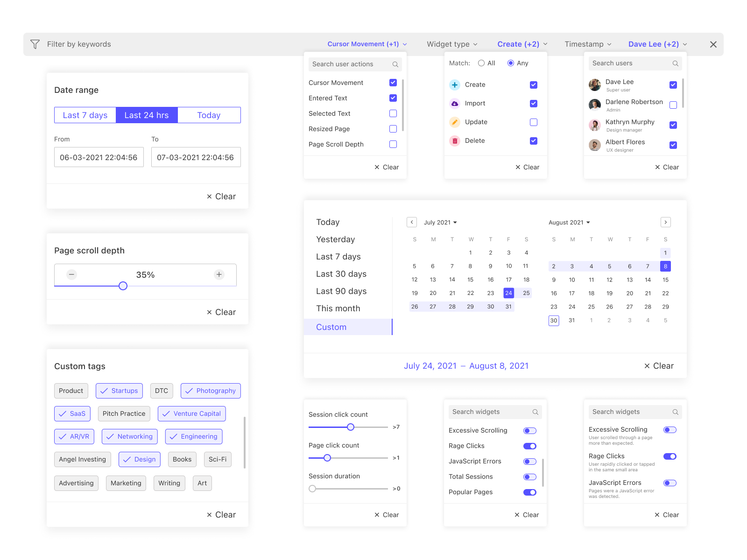Image resolution: width=747 pixels, height=560 pixels.
Task: Click the Delete trash icon
Action: (454, 141)
